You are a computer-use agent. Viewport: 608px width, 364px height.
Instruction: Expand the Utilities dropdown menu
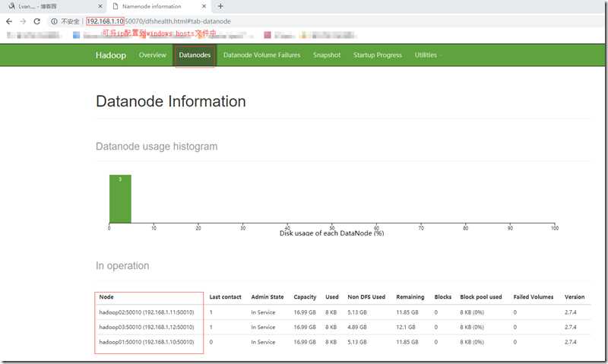[x=427, y=55]
